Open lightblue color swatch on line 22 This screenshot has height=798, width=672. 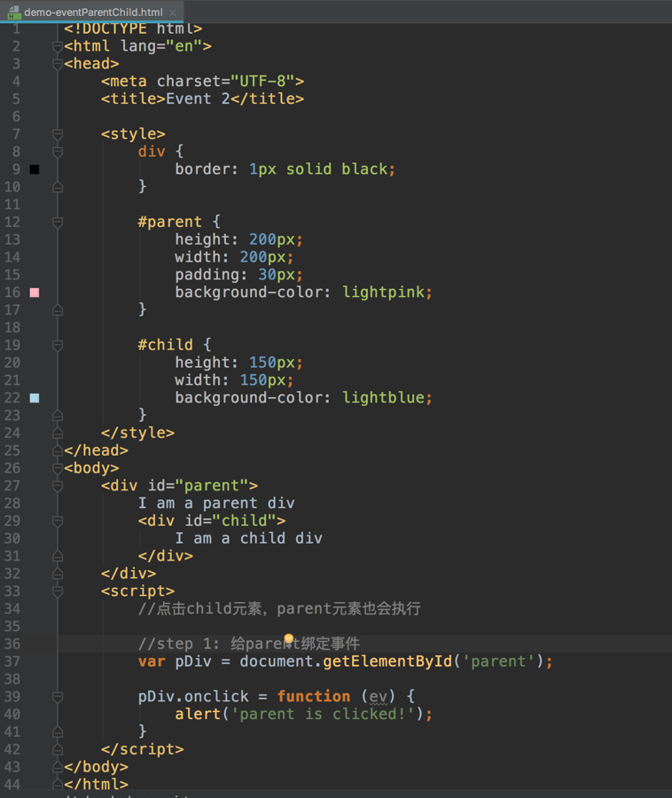pos(35,398)
